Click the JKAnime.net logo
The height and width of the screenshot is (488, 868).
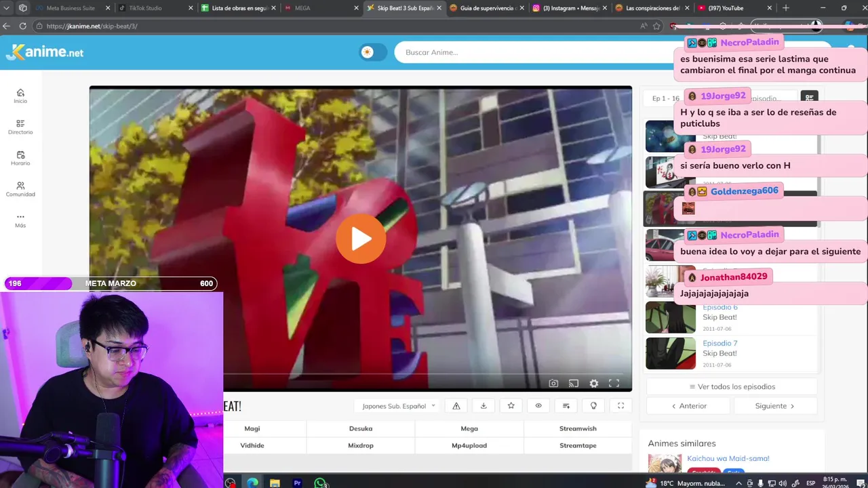[x=45, y=52]
